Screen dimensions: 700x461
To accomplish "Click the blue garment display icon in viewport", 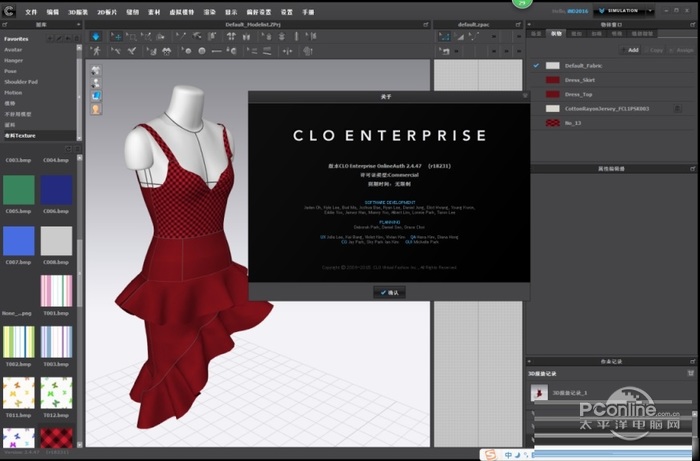I will [x=95, y=95].
